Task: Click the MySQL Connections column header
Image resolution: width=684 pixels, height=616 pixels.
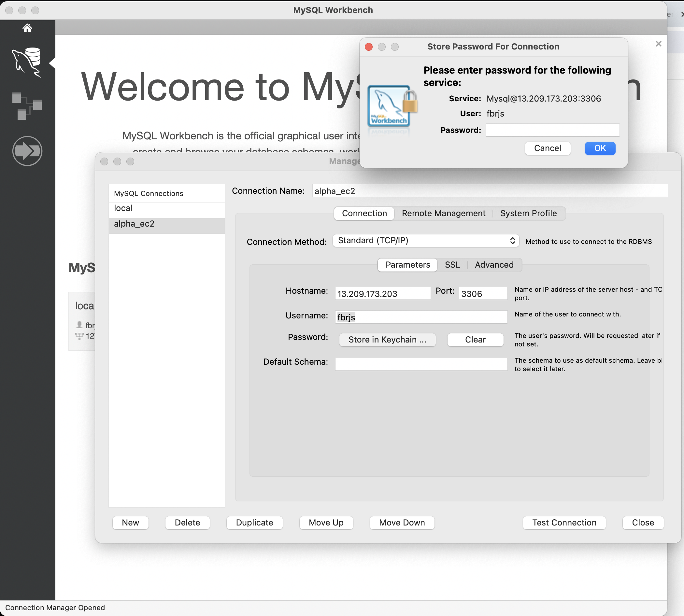Action: pyautogui.click(x=162, y=193)
